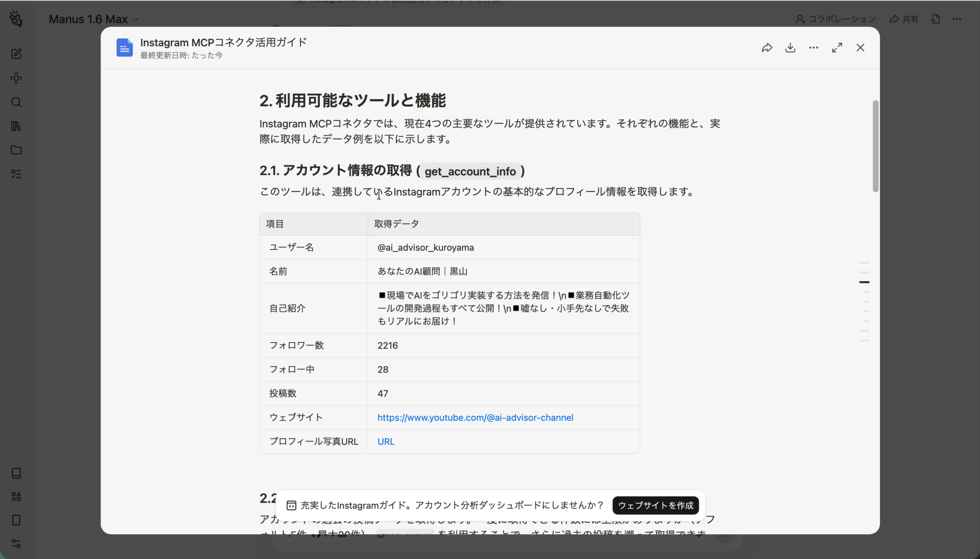Open the apps grid icon near the bottom sidebar
The width and height of the screenshot is (980, 559).
pyautogui.click(x=16, y=496)
